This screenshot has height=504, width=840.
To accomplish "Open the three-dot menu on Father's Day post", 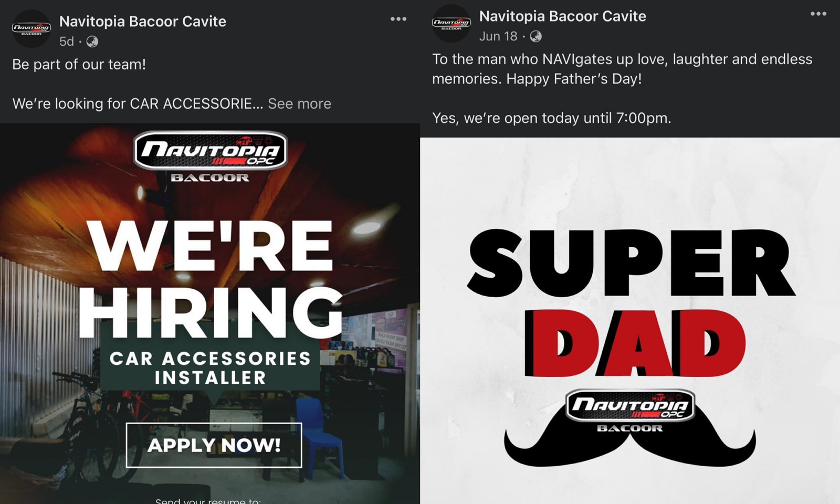I will (x=818, y=14).
